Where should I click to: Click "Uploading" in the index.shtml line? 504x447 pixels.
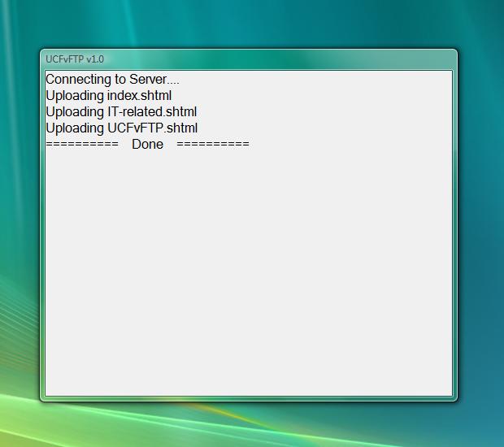[x=75, y=96]
